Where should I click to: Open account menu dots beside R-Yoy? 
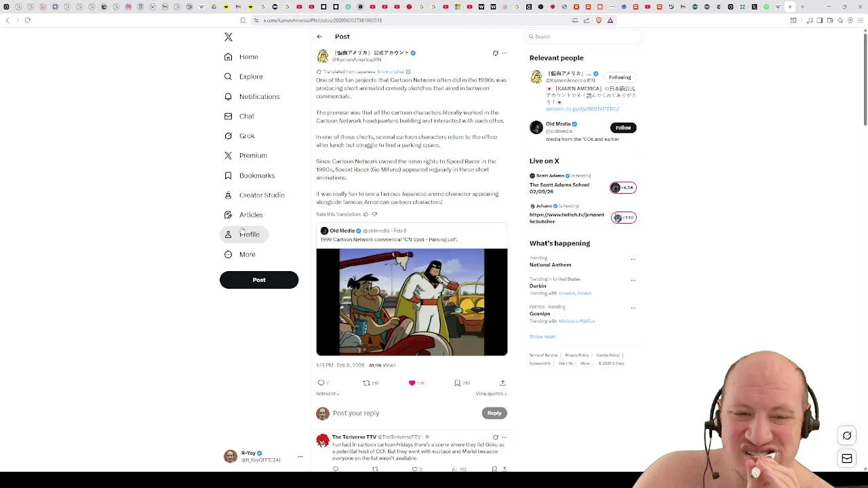[x=300, y=457]
